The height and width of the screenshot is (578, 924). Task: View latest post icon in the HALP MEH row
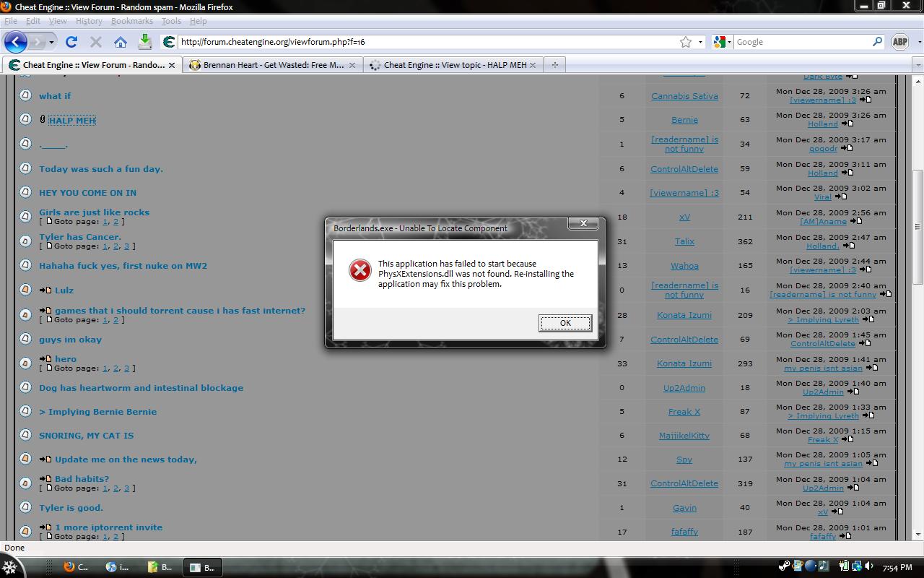point(847,124)
